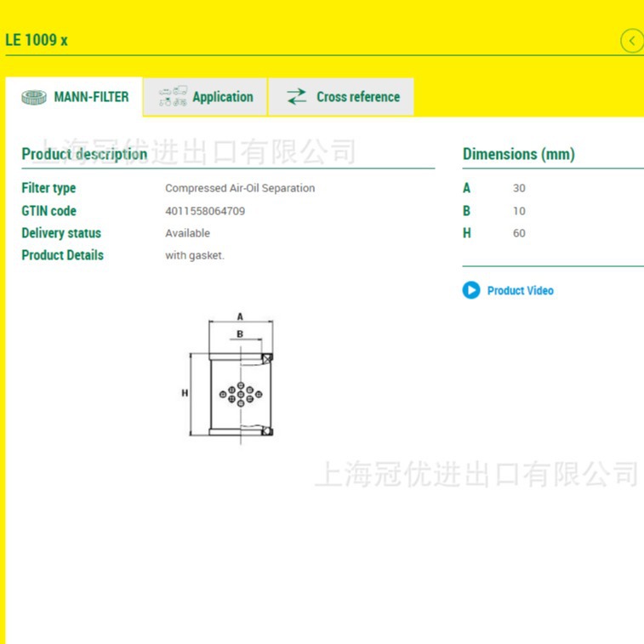Switch to the Application tab

click(205, 97)
